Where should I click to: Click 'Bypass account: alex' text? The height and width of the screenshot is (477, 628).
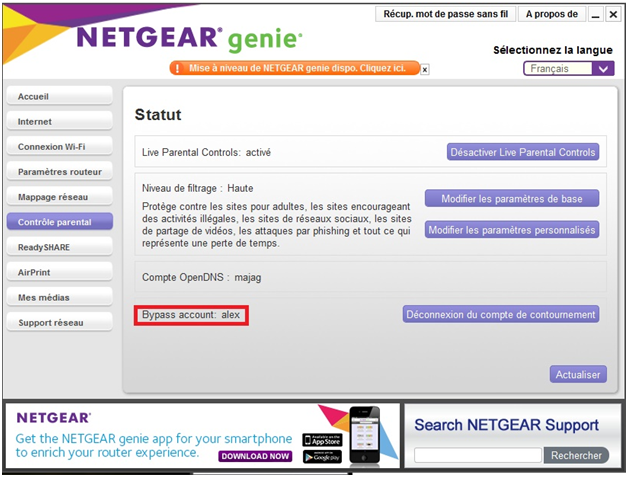coord(191,315)
